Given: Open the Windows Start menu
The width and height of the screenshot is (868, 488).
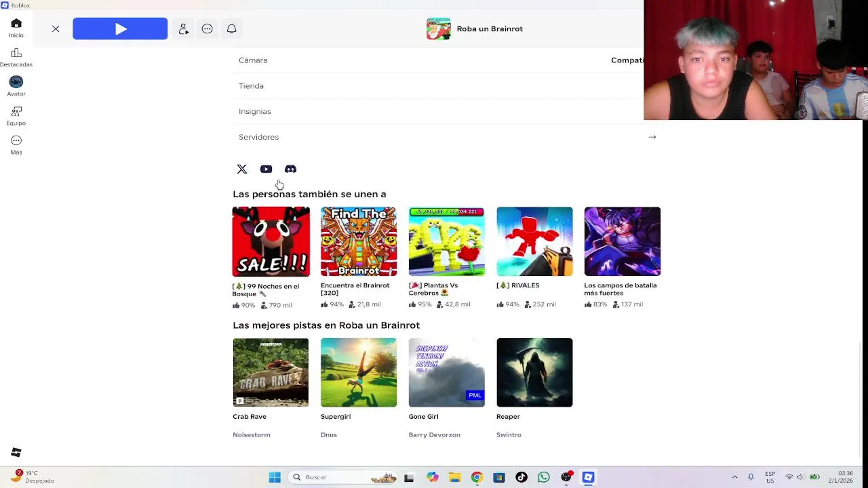Looking at the screenshot, I should click(275, 477).
